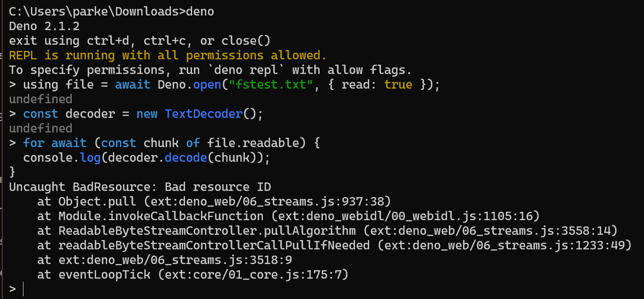Click the "Object.pull" stack trace line
This screenshot has width=644, height=299.
(214, 202)
